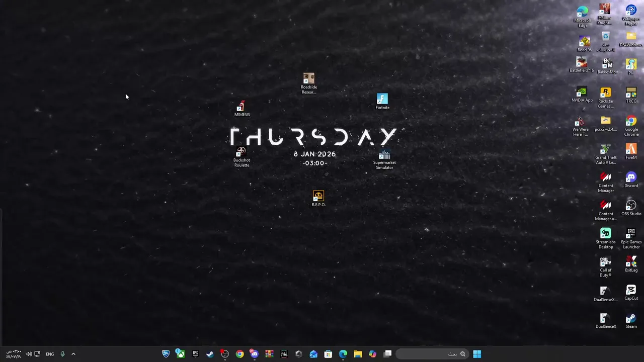The height and width of the screenshot is (362, 644).
Task: Open the Xbox app from the taskbar
Action: pos(180,354)
